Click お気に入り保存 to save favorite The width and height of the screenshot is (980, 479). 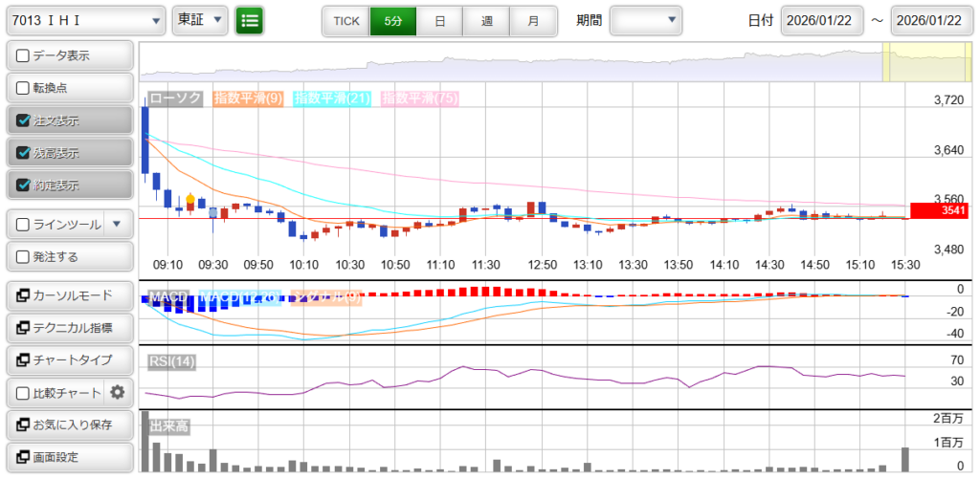tap(69, 425)
